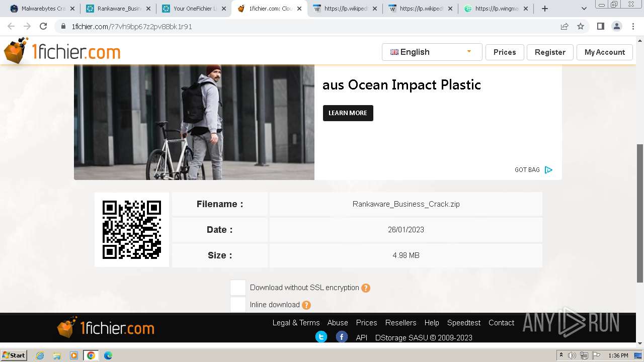Click the taskbar clock showing 1:36 PM
Image resolution: width=644 pixels, height=362 pixels.
click(x=618, y=355)
